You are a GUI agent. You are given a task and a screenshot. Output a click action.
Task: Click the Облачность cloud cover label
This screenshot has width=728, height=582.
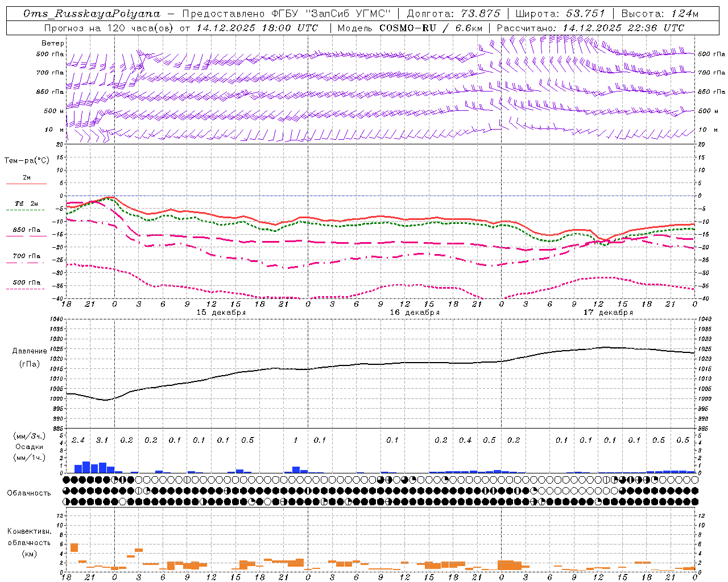point(29,493)
